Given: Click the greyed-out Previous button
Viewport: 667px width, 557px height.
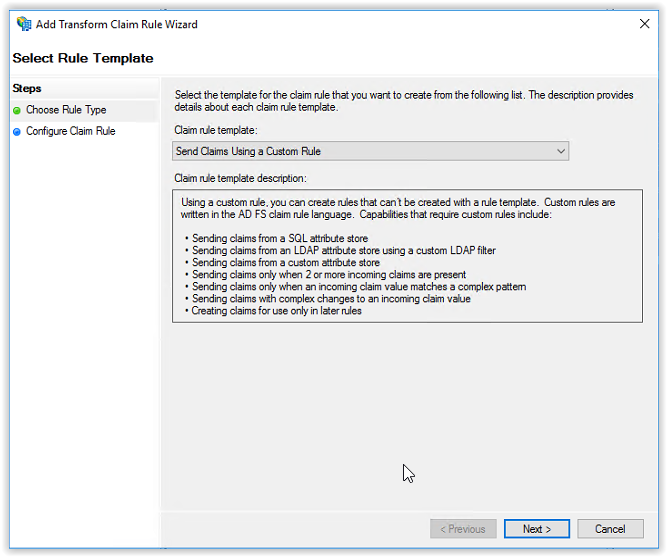Looking at the screenshot, I should point(463,529).
